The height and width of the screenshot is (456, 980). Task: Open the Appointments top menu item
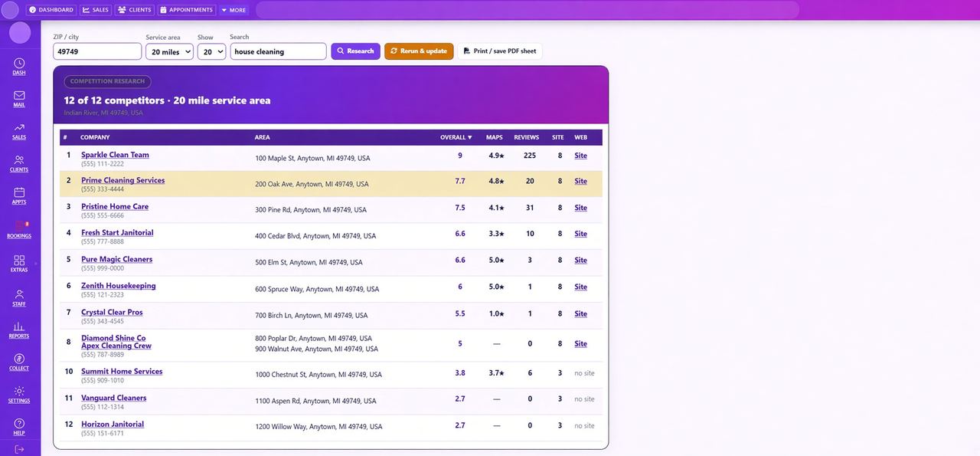pos(188,10)
